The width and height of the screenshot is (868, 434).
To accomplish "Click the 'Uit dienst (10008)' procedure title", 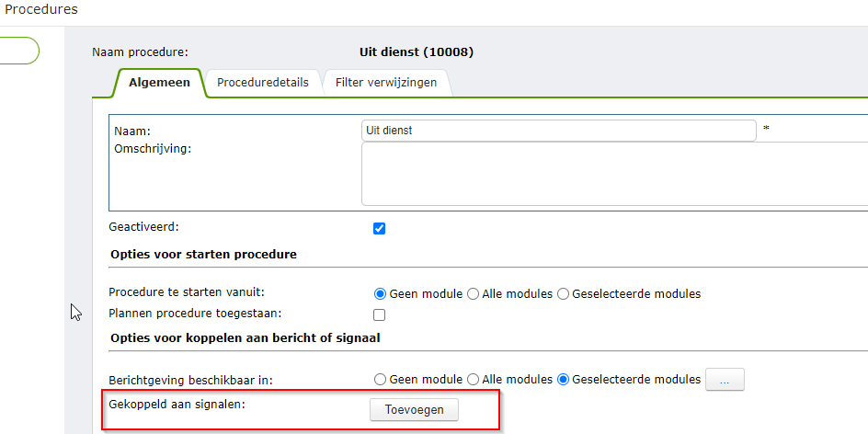I will pos(417,52).
